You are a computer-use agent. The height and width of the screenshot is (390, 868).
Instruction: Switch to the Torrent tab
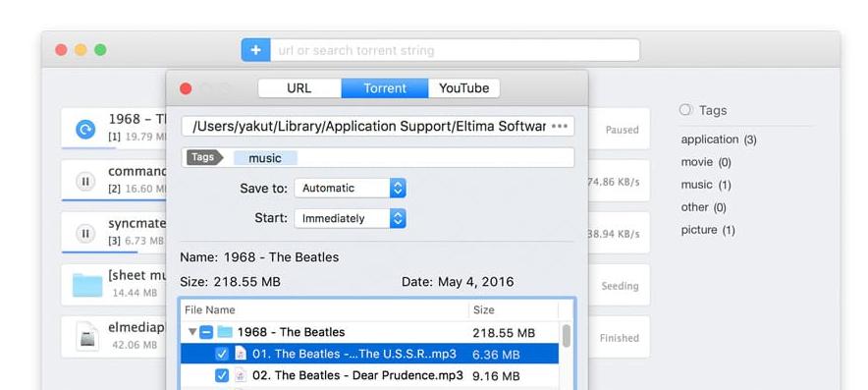[x=385, y=88]
